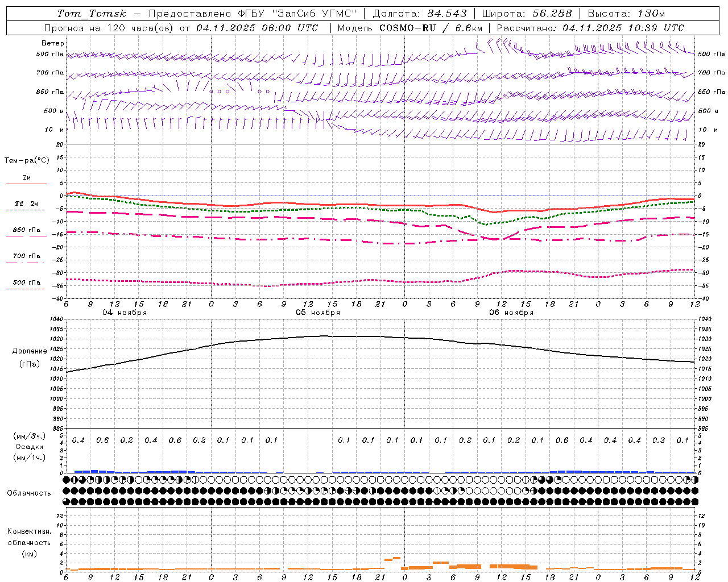The image size is (728, 582).
Task: Click the Давление panel label
Action: 30,351
